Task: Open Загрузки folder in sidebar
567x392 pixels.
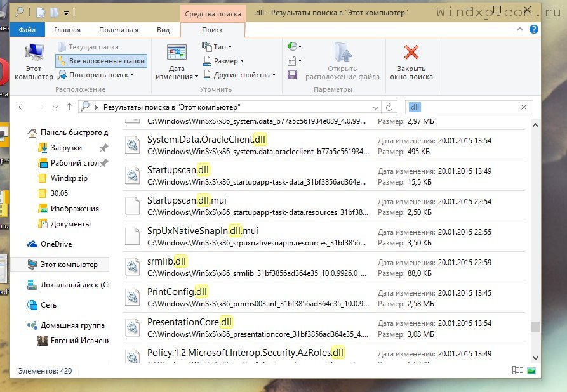Action: [60, 148]
